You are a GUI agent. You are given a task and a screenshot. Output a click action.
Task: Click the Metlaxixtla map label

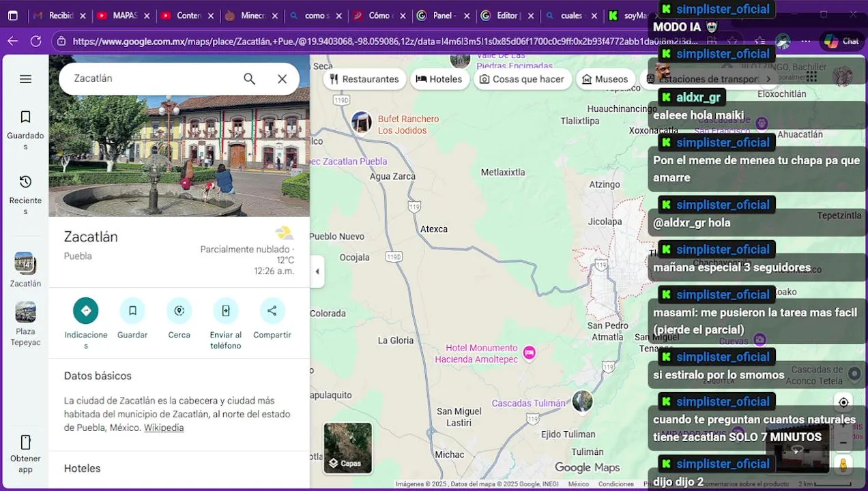tap(503, 173)
